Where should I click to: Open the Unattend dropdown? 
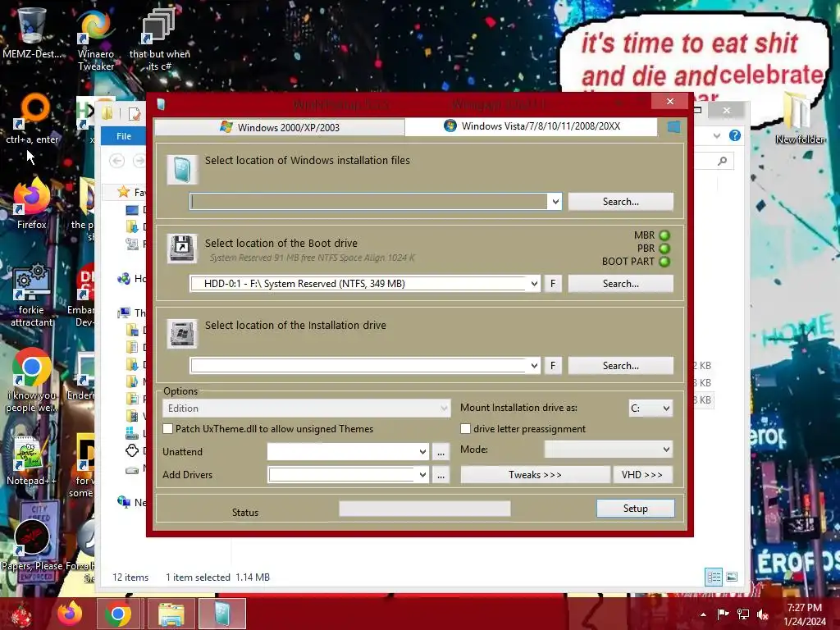(422, 452)
